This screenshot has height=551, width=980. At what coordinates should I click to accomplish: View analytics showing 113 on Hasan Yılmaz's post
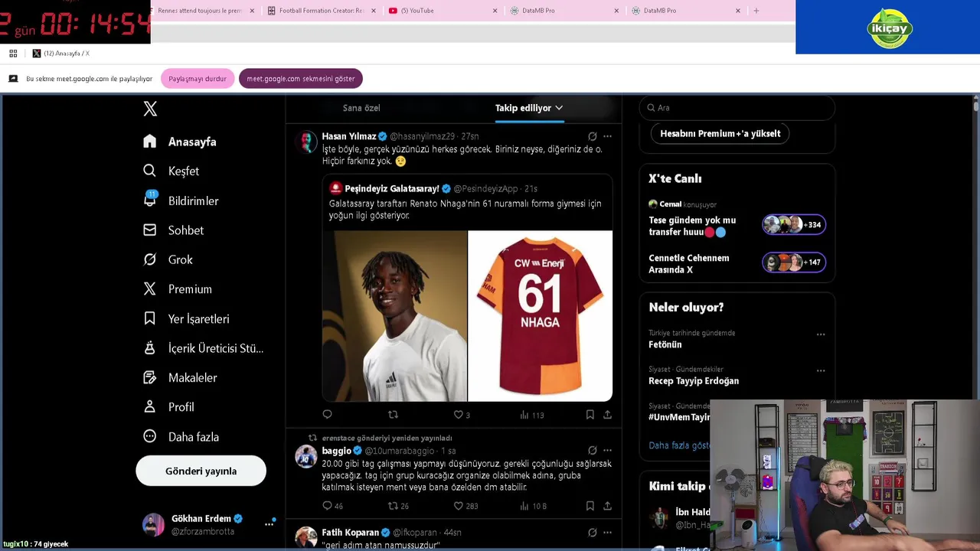532,415
